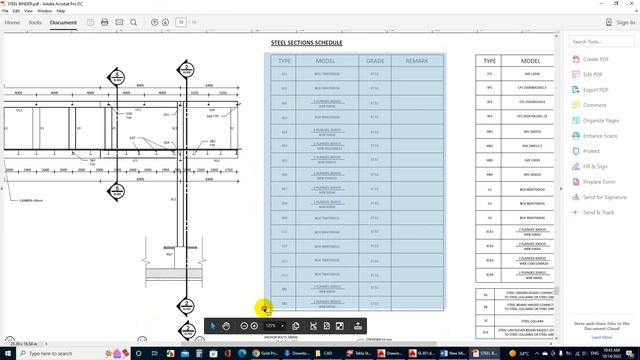Viewport: 640px width, 360px height.
Task: Switch to the Tools tab
Action: pyautogui.click(x=35, y=22)
